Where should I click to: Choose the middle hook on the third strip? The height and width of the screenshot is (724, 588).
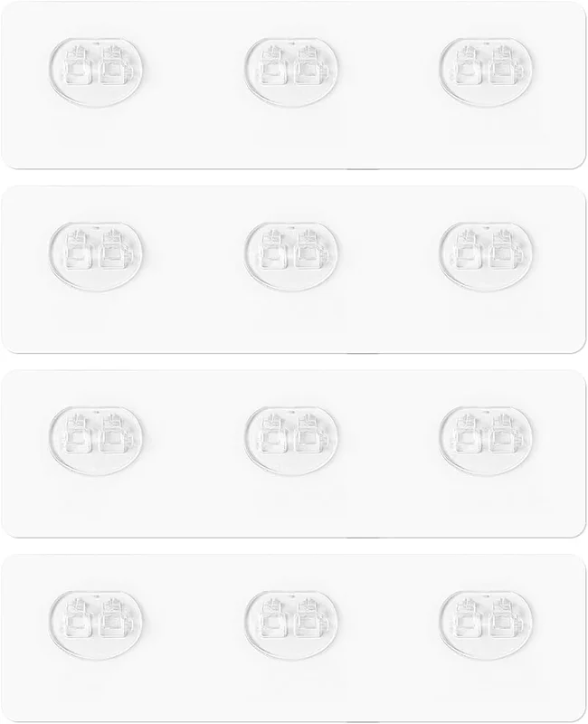coord(291,441)
